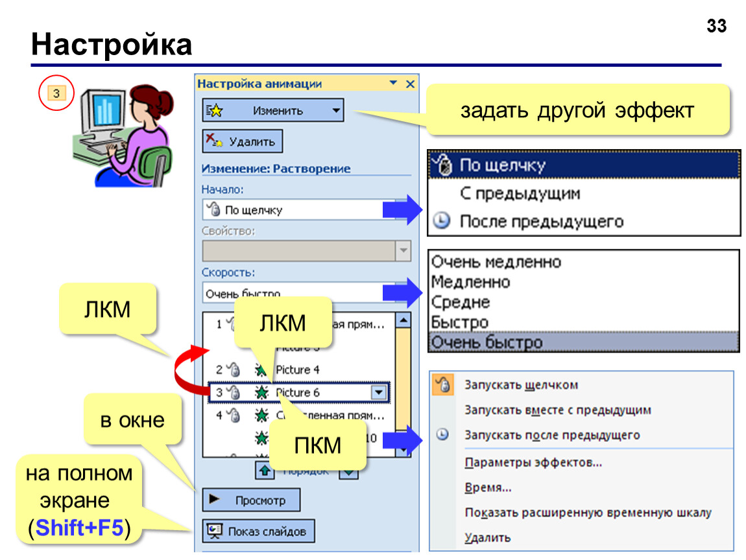Click the presentation screen icon on Показ слайдов
The image size is (746, 560).
pyautogui.click(x=215, y=531)
